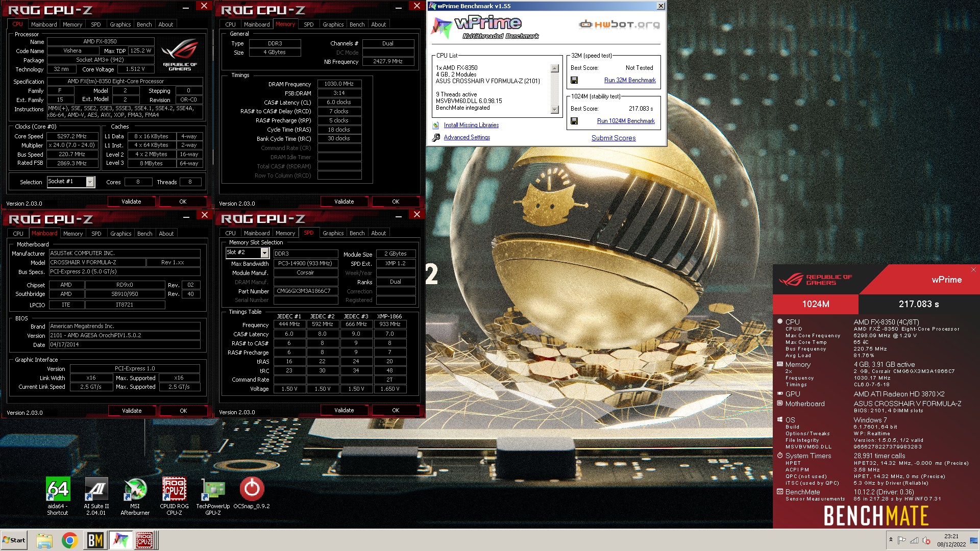Open the Install Missing Libraries link
This screenshot has height=551, width=980.
471,125
